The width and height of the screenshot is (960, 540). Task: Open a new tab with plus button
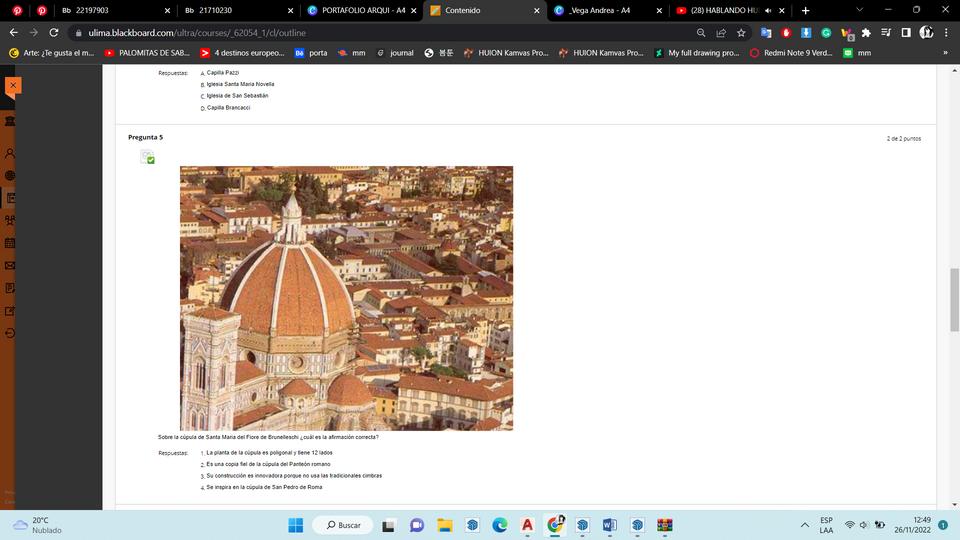point(806,10)
